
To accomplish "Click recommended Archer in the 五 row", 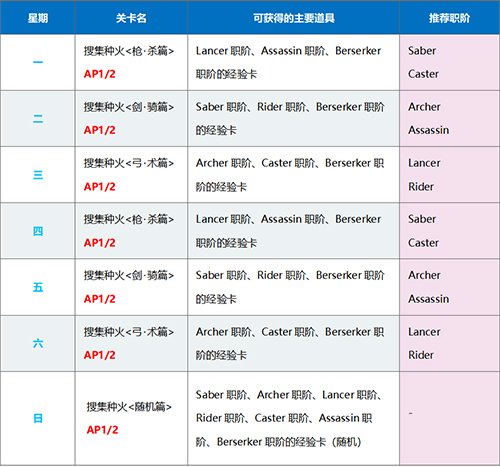I will pyautogui.click(x=424, y=275).
